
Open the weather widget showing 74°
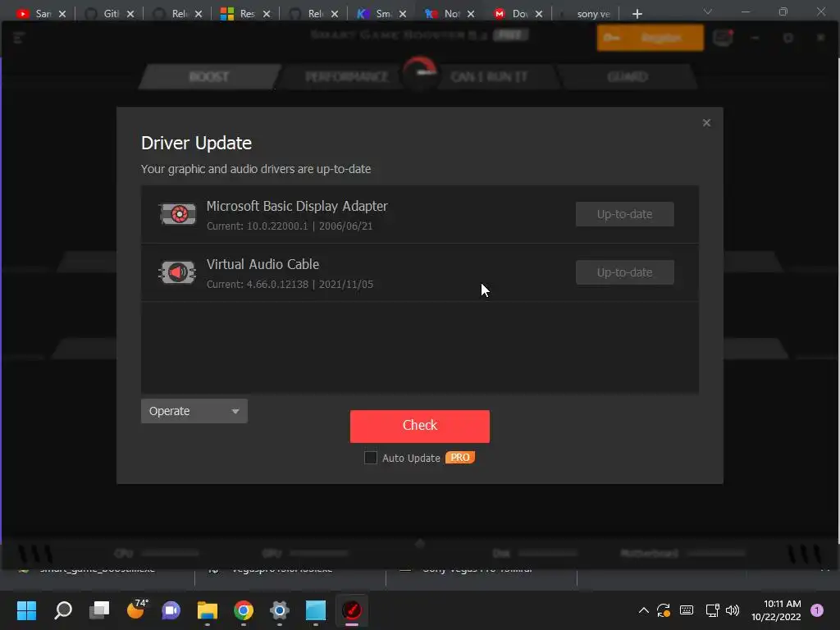(x=136, y=609)
